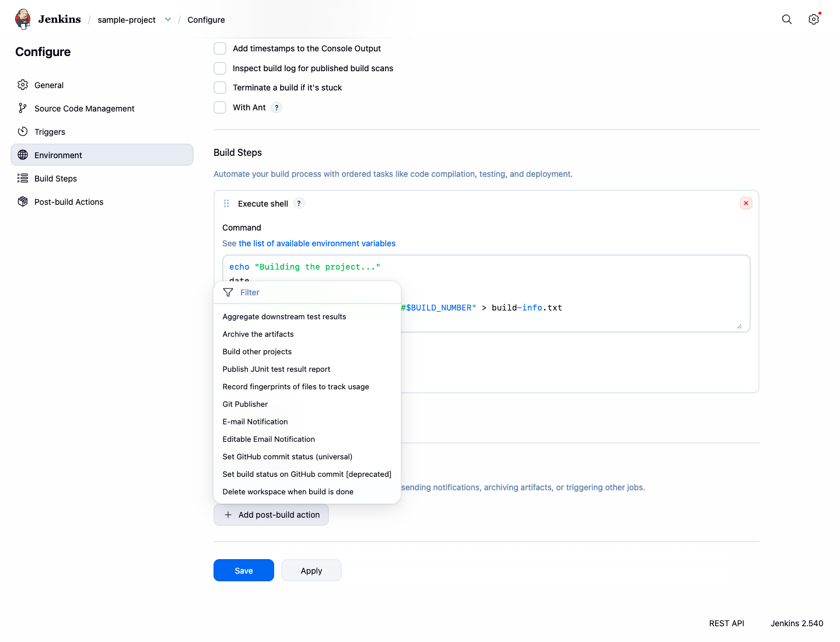
Task: Choose Set build status on GitHub commit [deprecated]
Action: (x=307, y=474)
